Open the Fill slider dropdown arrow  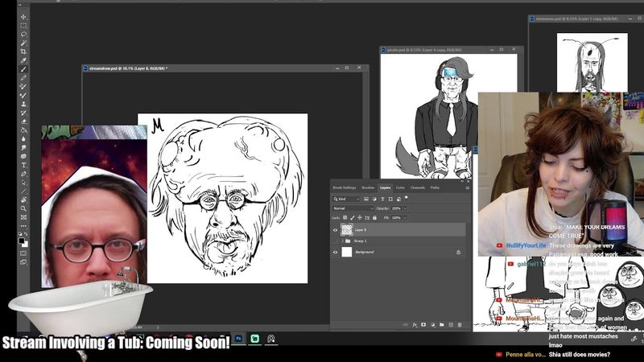405,217
